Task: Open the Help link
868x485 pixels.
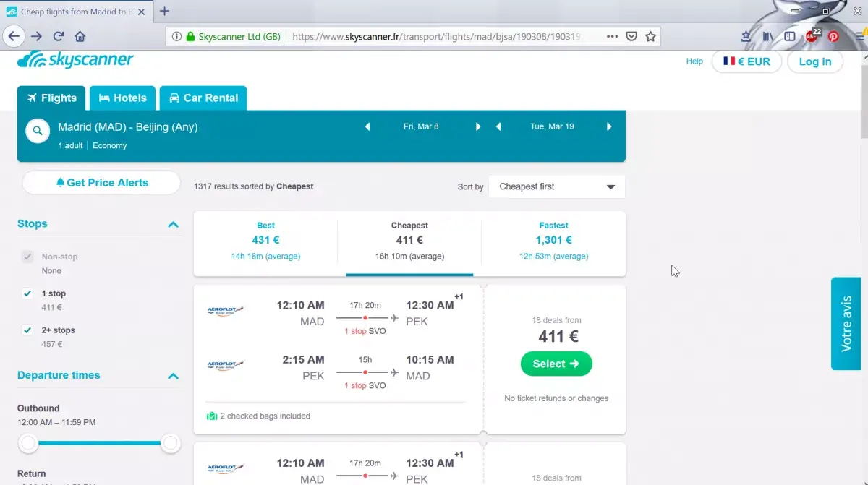Action: click(x=694, y=61)
